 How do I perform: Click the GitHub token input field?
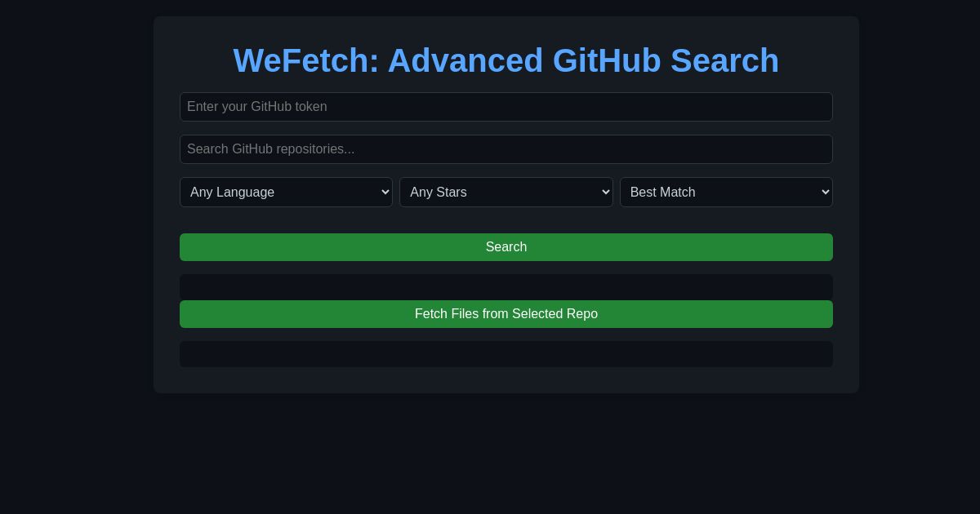click(x=506, y=107)
